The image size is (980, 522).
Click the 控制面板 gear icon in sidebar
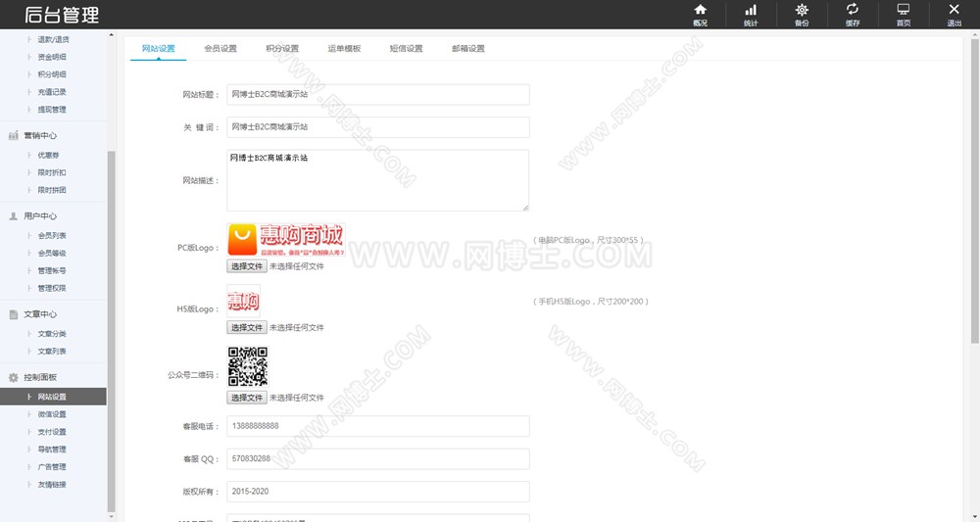[x=13, y=377]
